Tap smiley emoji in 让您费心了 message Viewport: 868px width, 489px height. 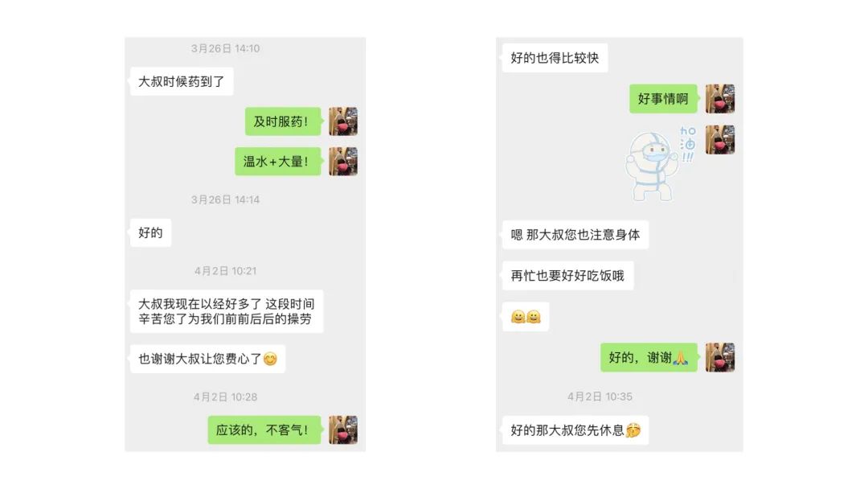click(270, 360)
